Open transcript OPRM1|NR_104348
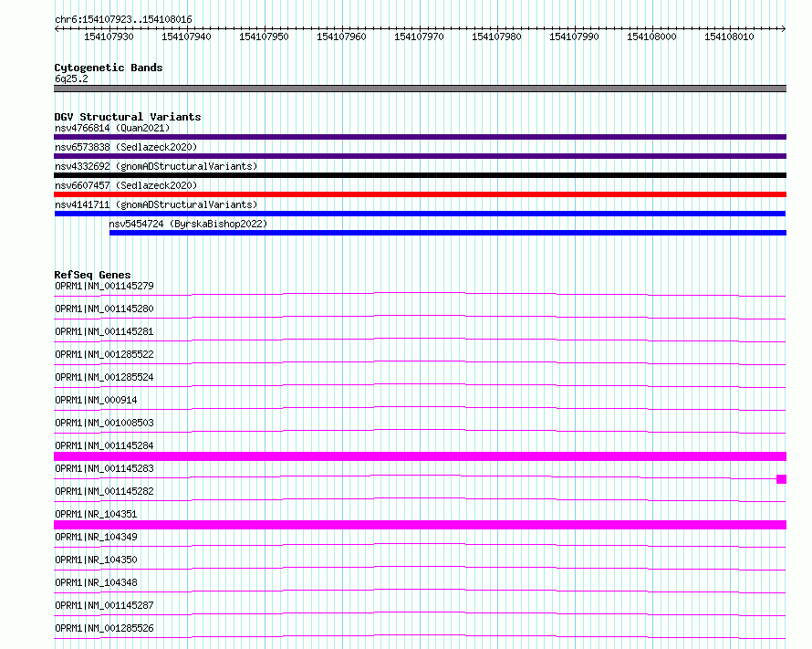This screenshot has height=649, width=812. tap(96, 582)
